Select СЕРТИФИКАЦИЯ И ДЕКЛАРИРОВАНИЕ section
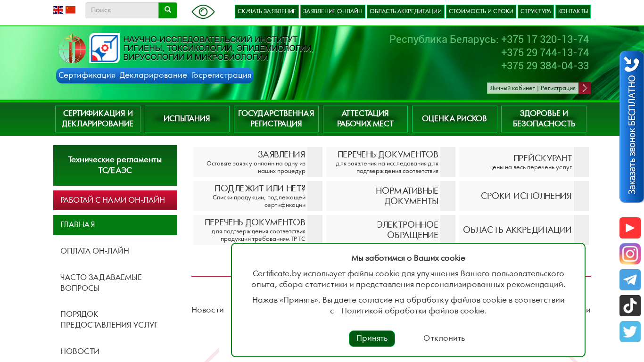Viewport: 644px width, 362px height. (98, 119)
